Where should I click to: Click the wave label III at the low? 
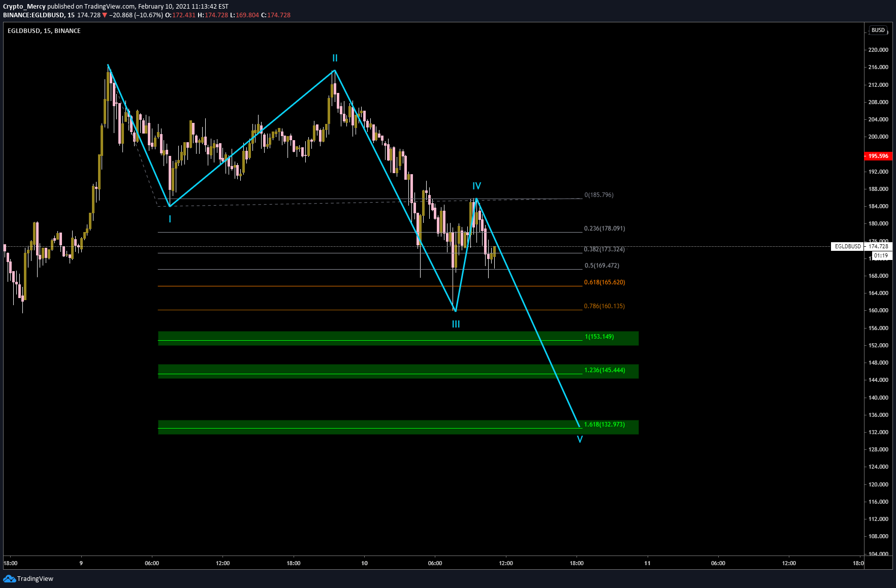[x=456, y=324]
